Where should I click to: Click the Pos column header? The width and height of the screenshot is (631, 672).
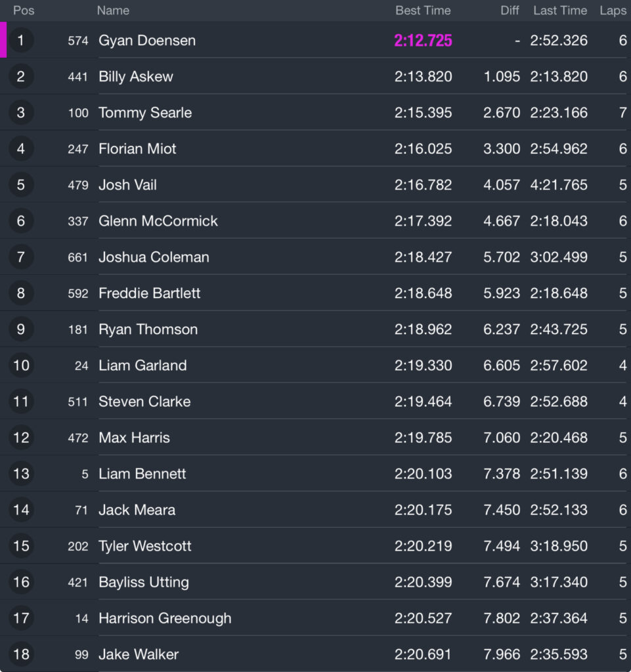click(x=24, y=10)
